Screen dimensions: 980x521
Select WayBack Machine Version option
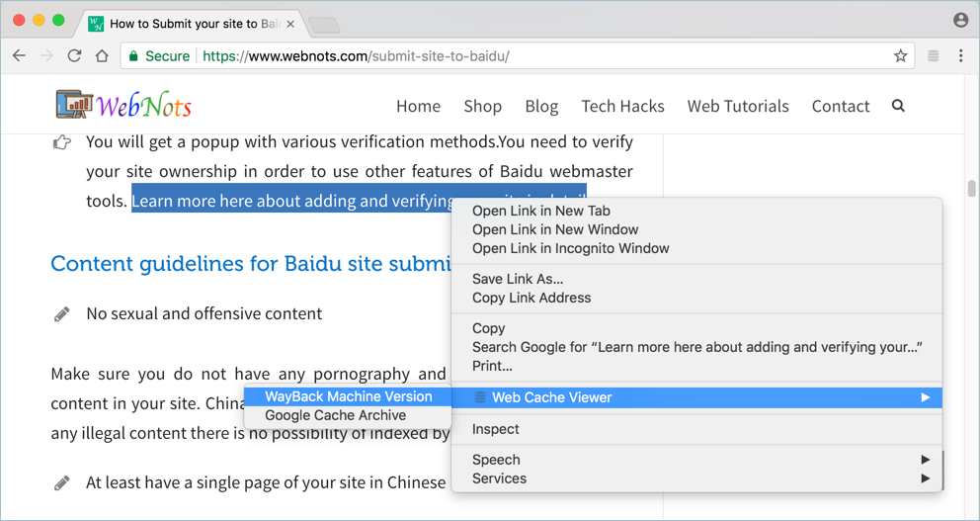pos(348,396)
